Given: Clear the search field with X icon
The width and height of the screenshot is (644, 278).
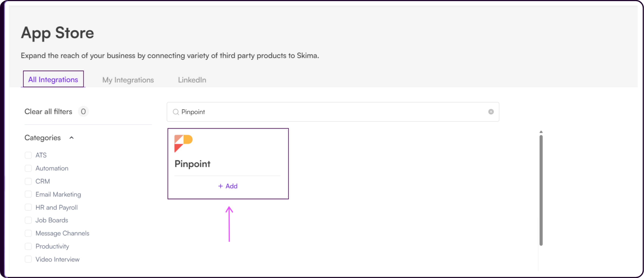Looking at the screenshot, I should [x=491, y=112].
